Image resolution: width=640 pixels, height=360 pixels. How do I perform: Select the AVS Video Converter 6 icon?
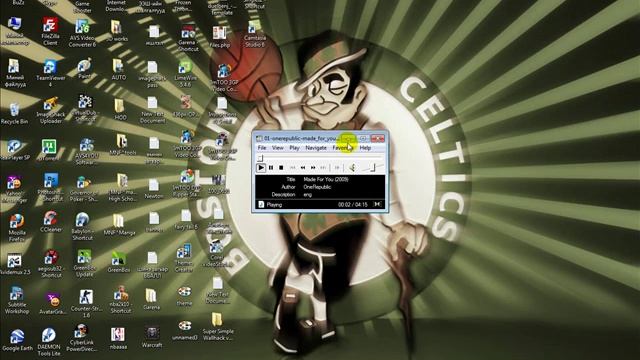pos(82,33)
